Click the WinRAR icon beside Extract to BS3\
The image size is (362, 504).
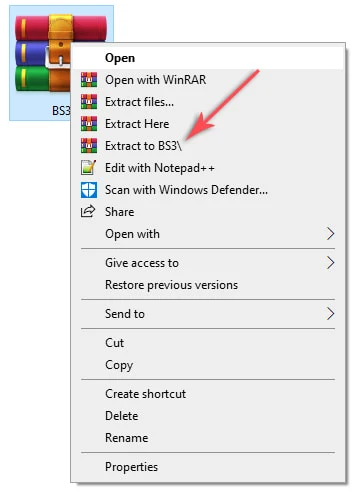coord(89,146)
